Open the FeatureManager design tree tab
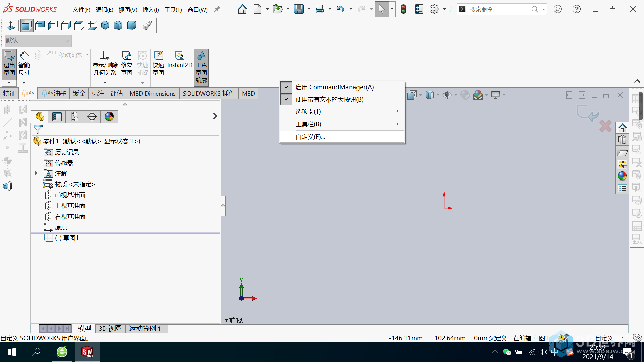This screenshot has width=644, height=362. 40,117
